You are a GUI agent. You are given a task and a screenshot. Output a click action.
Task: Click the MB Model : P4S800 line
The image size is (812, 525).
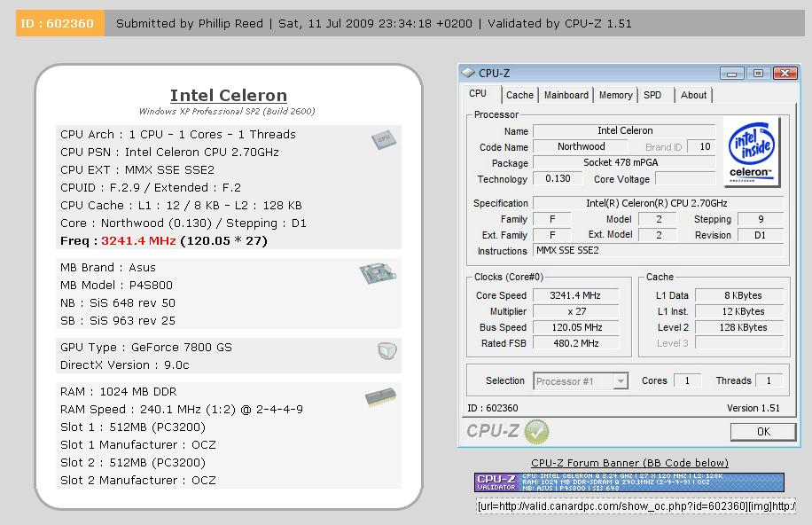(x=116, y=285)
